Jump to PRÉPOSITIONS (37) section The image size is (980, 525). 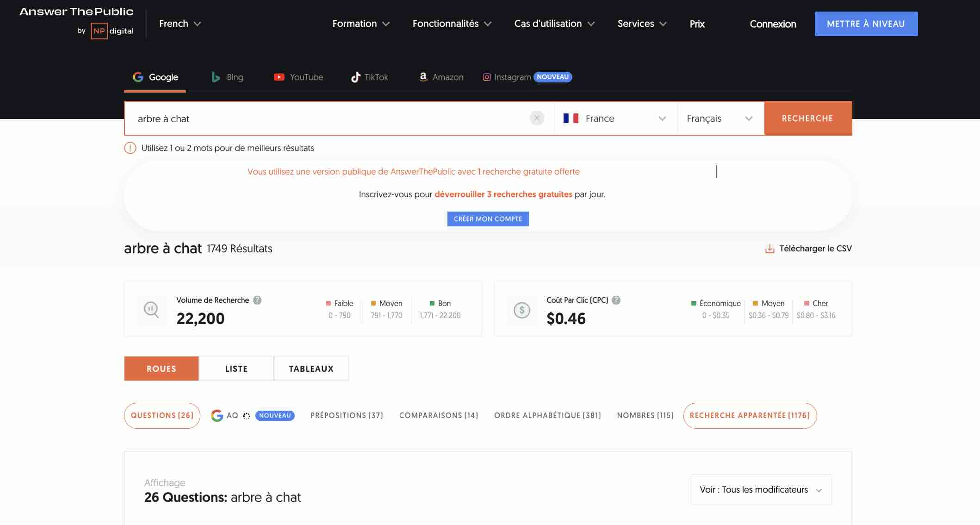coord(347,415)
